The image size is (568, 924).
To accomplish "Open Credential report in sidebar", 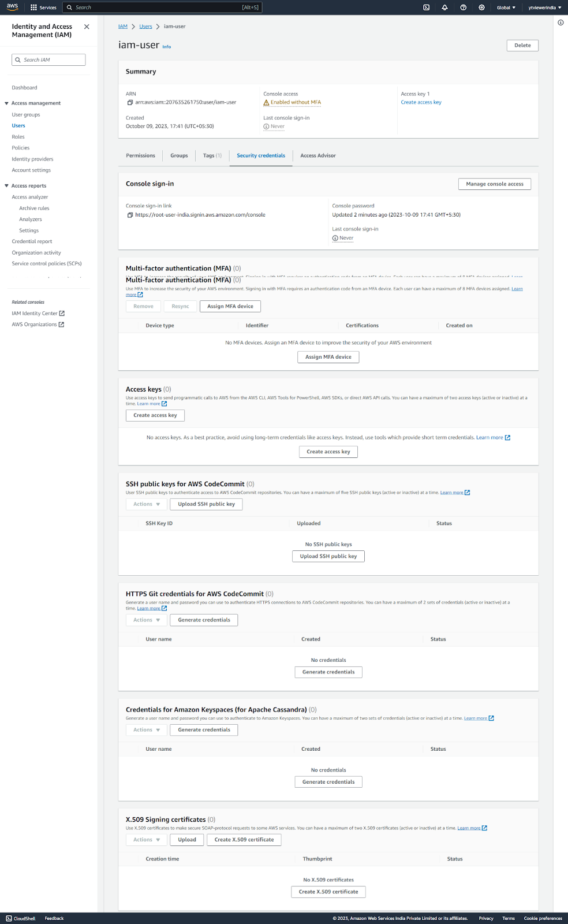I will pyautogui.click(x=32, y=241).
